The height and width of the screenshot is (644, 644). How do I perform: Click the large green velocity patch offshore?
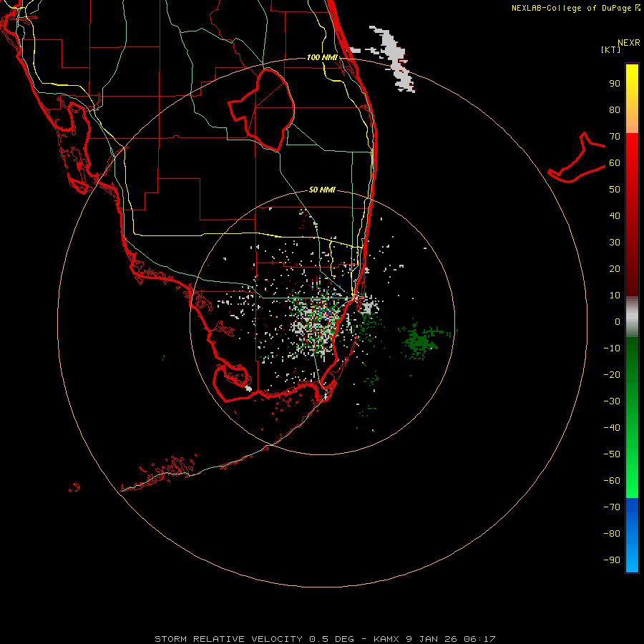pyautogui.click(x=420, y=342)
